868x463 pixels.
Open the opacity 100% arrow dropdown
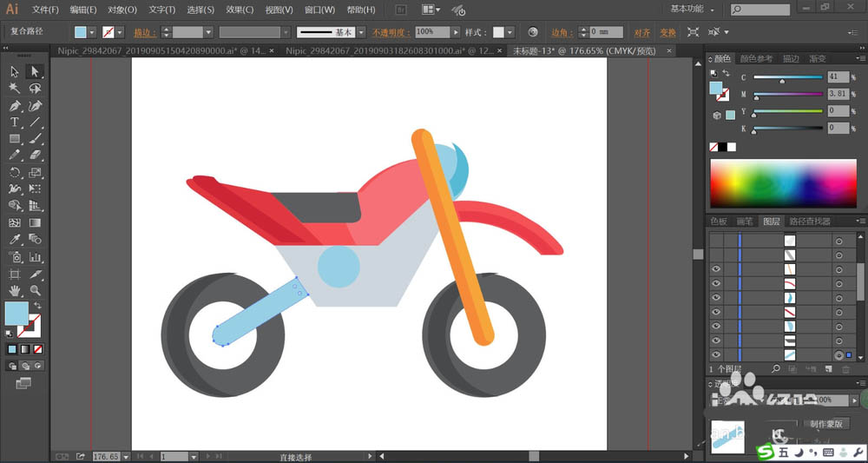click(457, 32)
